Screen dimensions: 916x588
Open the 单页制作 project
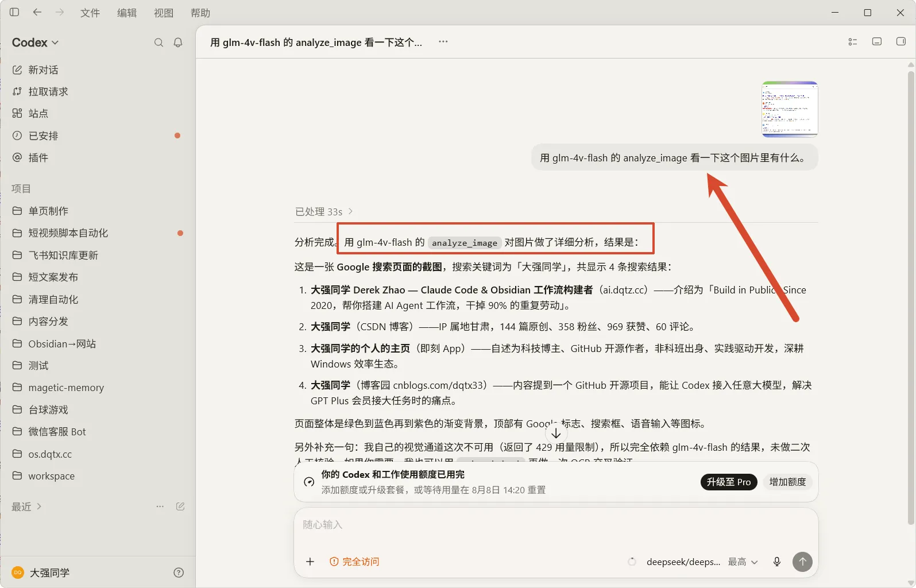(48, 211)
